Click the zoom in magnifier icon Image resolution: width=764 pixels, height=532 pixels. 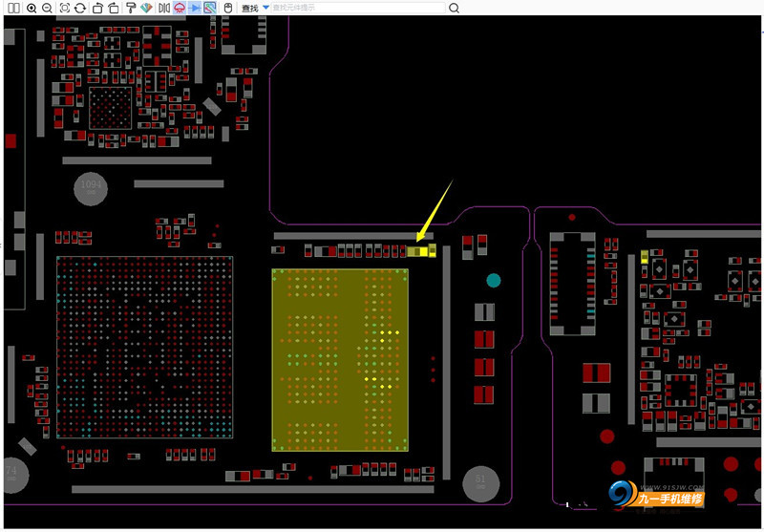[32, 8]
